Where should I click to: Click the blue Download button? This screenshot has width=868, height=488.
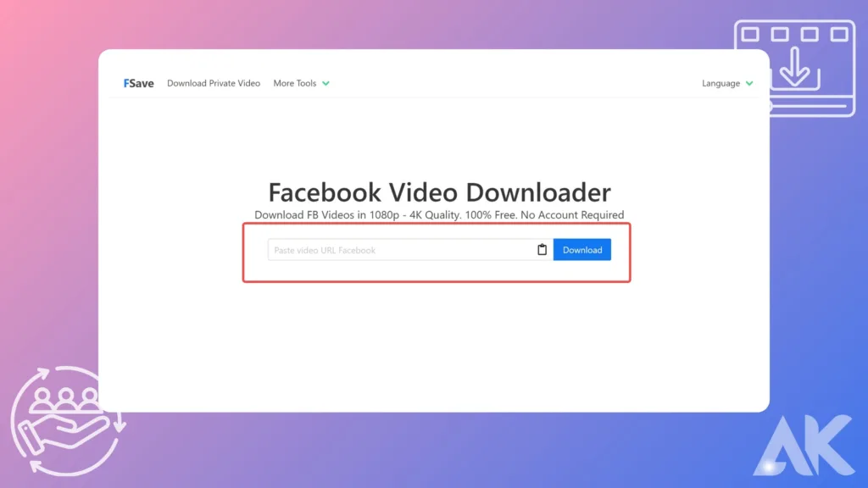(581, 250)
